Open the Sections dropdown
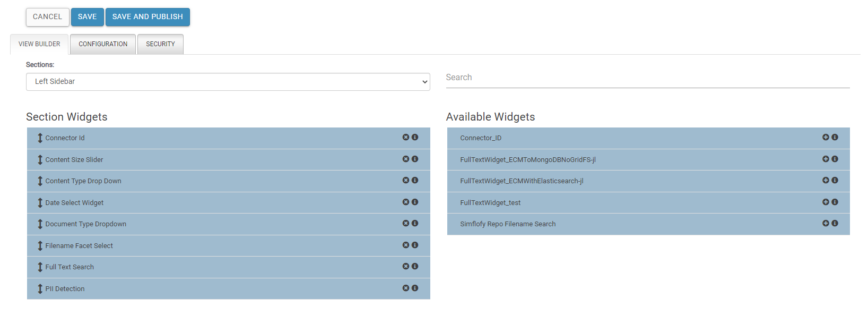The height and width of the screenshot is (315, 868). [x=228, y=82]
